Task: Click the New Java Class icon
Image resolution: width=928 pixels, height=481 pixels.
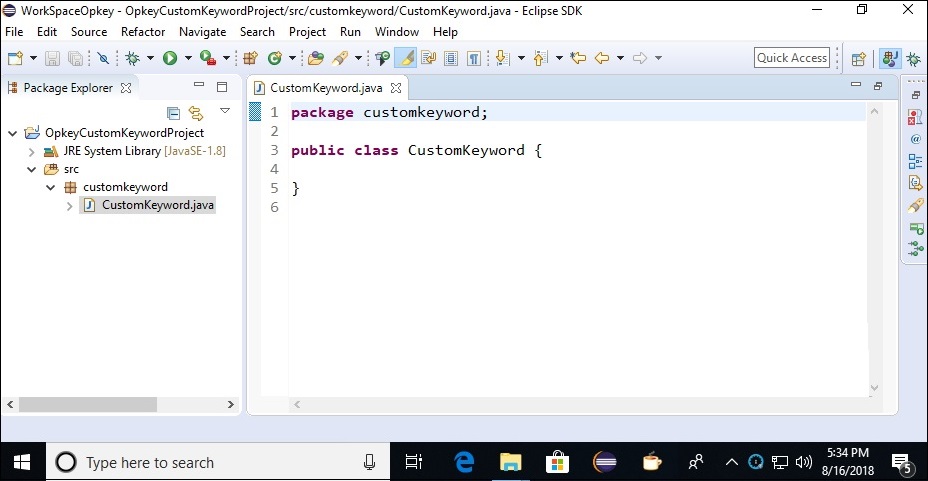Action: pyautogui.click(x=274, y=58)
